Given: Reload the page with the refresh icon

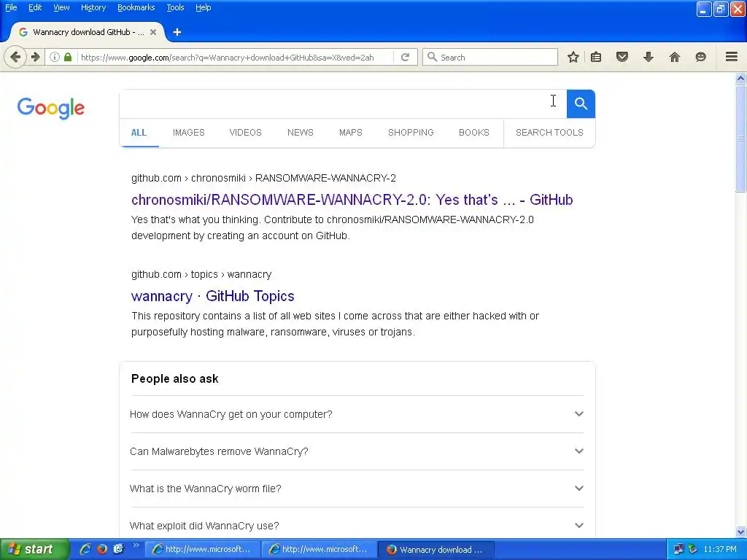Looking at the screenshot, I should pos(406,57).
